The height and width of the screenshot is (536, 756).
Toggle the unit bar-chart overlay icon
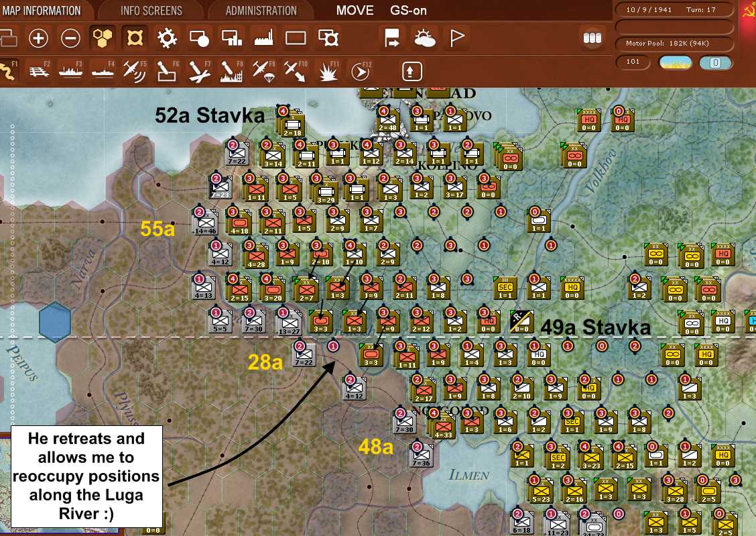point(231,38)
